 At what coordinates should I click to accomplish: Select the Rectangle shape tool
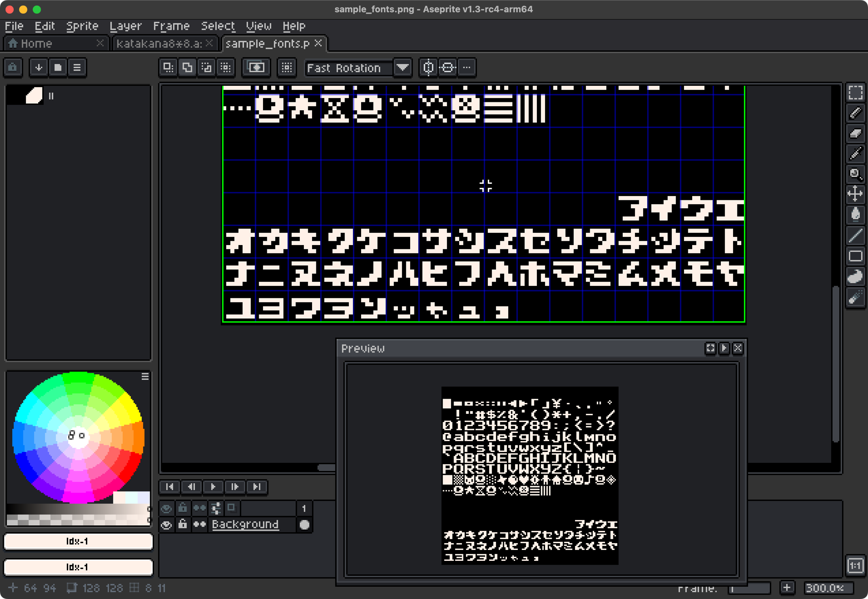coord(855,256)
